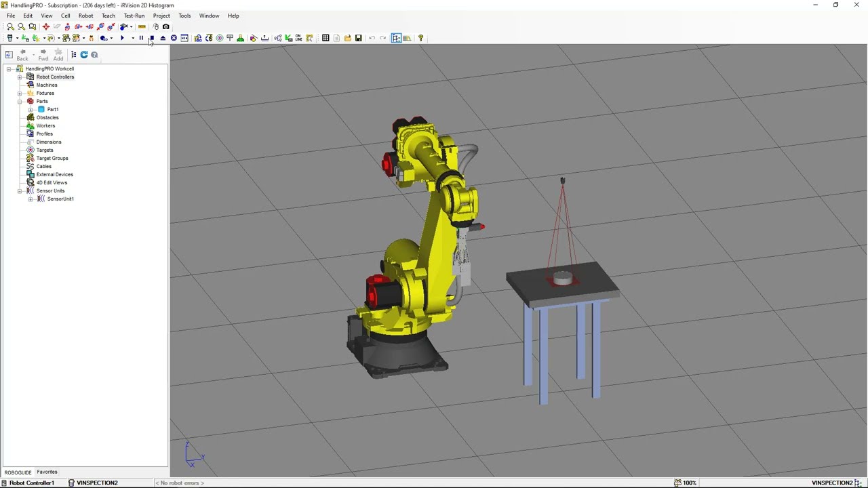
Task: Click the Redo arrow
Action: [x=383, y=38]
